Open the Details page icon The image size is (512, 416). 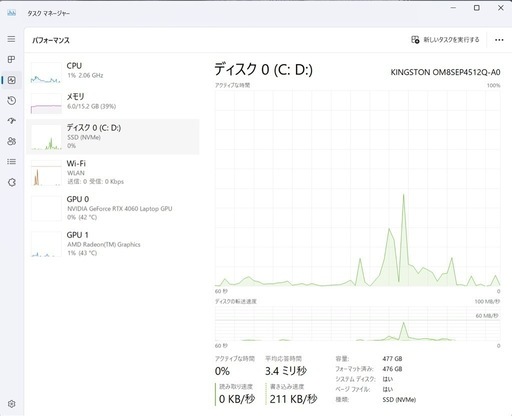click(12, 162)
